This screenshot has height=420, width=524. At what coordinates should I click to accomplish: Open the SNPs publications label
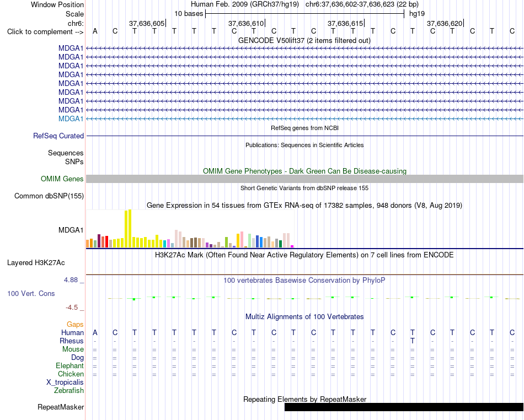(74, 161)
